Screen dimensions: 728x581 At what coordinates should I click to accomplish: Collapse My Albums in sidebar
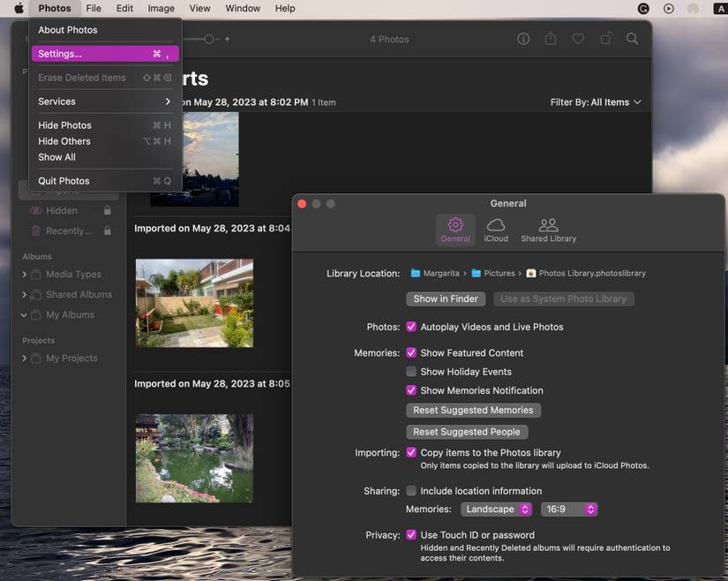(24, 315)
